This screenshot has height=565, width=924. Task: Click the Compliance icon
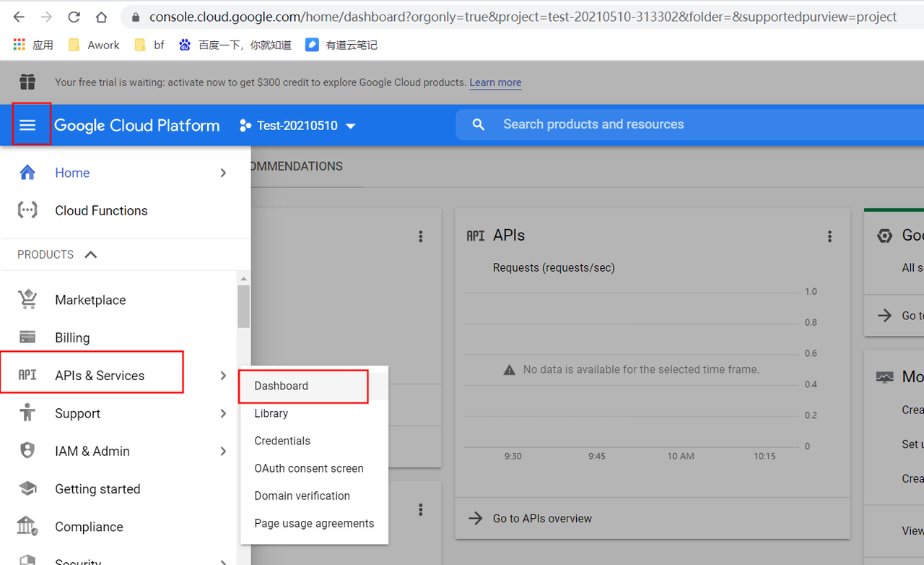(27, 527)
